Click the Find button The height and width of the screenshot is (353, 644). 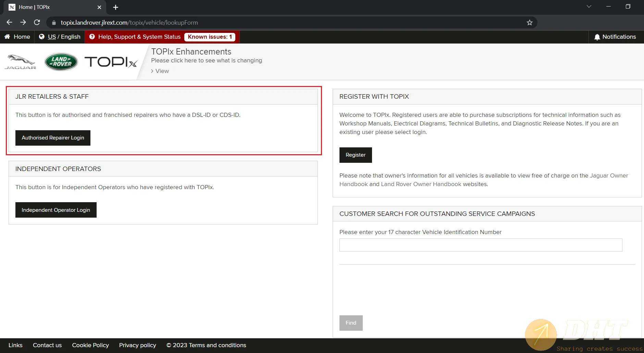point(351,323)
